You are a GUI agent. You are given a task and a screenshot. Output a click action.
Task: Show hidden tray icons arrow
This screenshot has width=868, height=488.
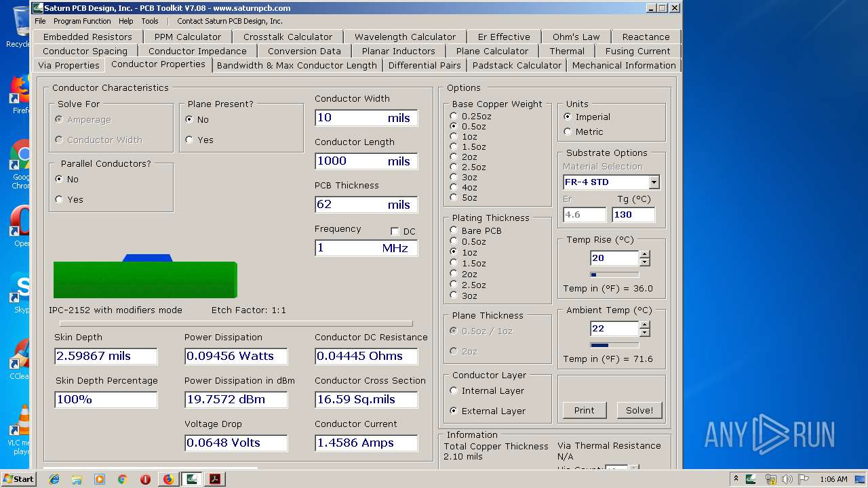tap(736, 479)
